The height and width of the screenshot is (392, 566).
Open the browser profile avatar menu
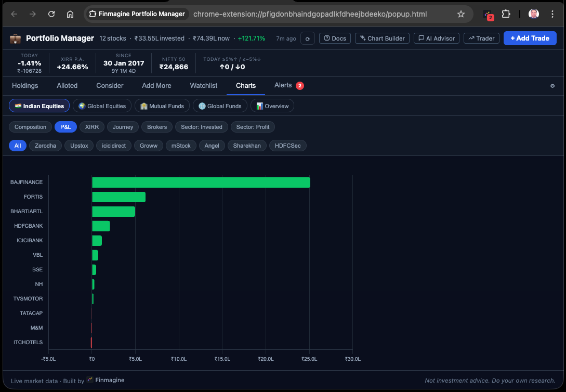click(x=533, y=14)
